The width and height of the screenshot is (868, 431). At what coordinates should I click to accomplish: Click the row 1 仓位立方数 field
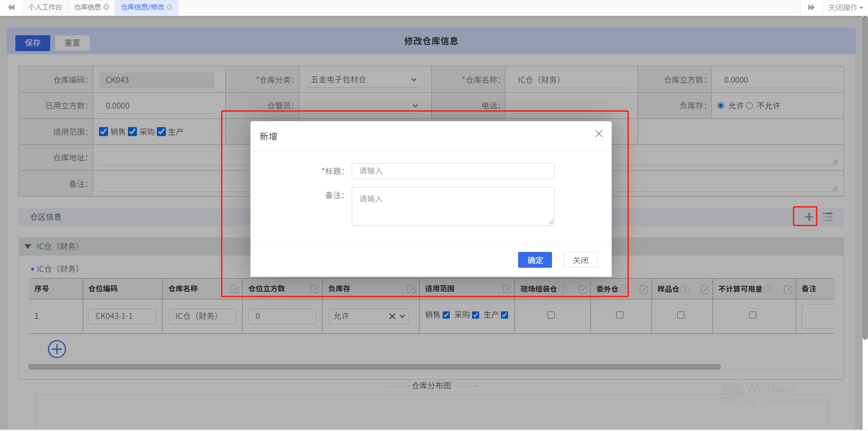[x=282, y=316]
